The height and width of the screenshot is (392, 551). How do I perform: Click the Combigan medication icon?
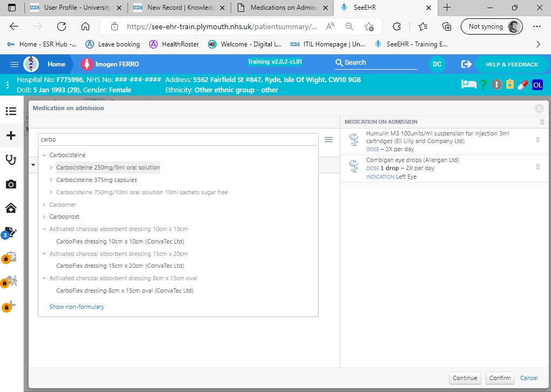354,166
